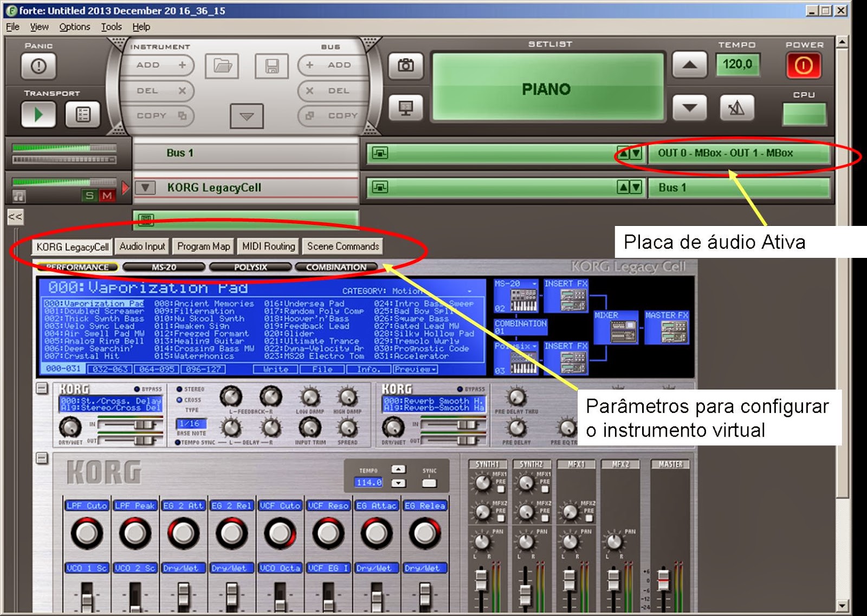Open the CATEGORY Motion dropdown
Image resolution: width=867 pixels, height=616 pixels.
[406, 291]
